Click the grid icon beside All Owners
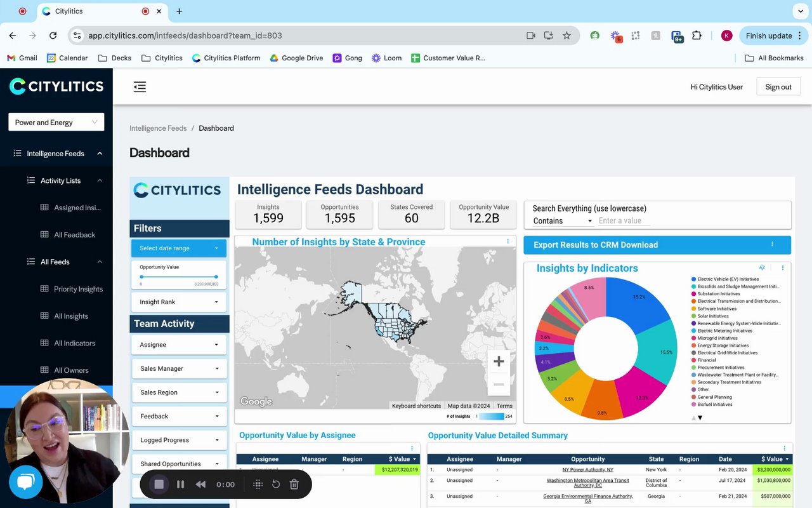 (x=44, y=370)
